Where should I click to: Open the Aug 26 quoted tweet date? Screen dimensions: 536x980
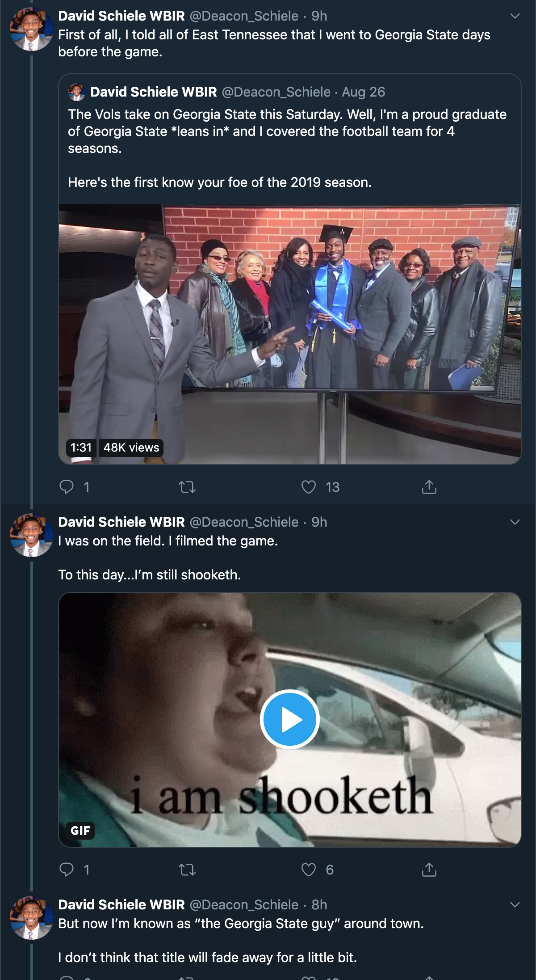click(363, 92)
